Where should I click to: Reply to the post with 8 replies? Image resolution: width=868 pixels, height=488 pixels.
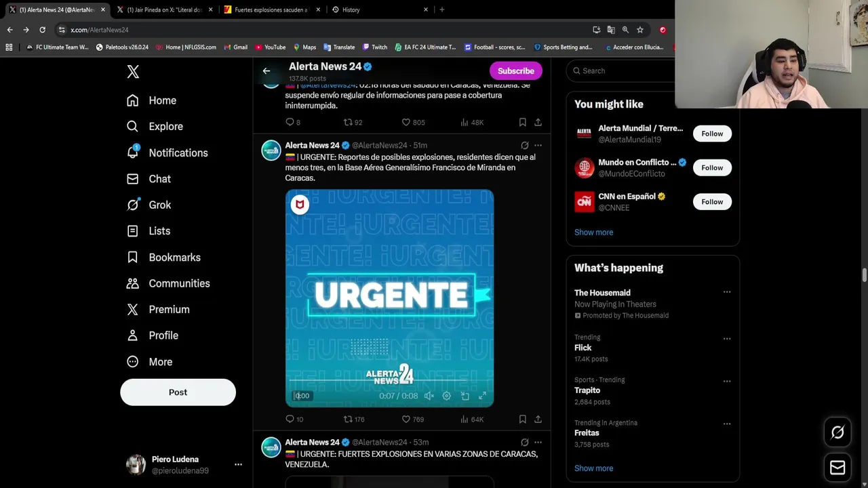(292, 123)
